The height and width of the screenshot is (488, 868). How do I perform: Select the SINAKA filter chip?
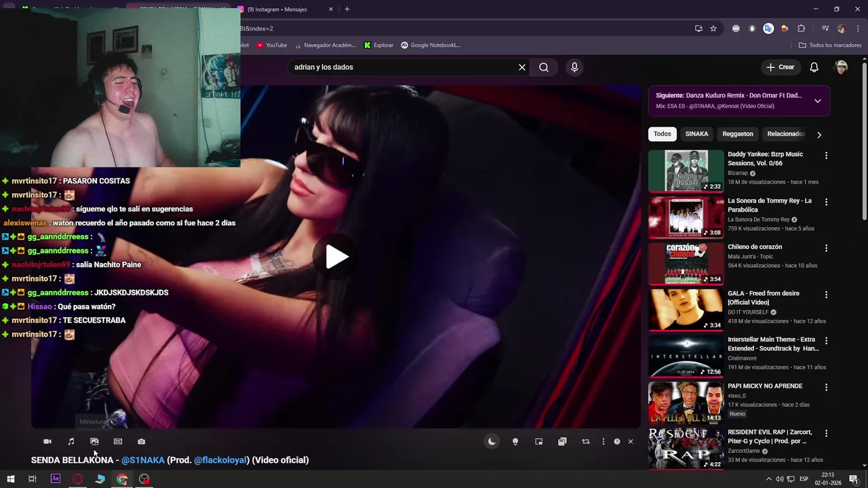click(696, 134)
